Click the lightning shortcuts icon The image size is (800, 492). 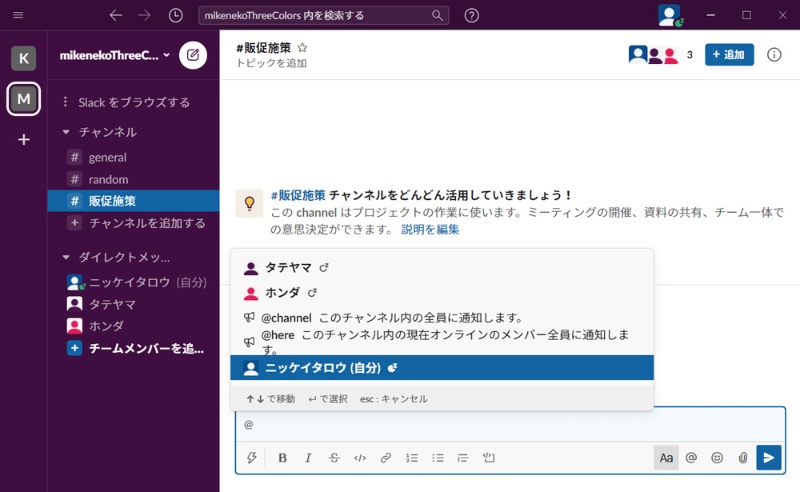point(252,458)
